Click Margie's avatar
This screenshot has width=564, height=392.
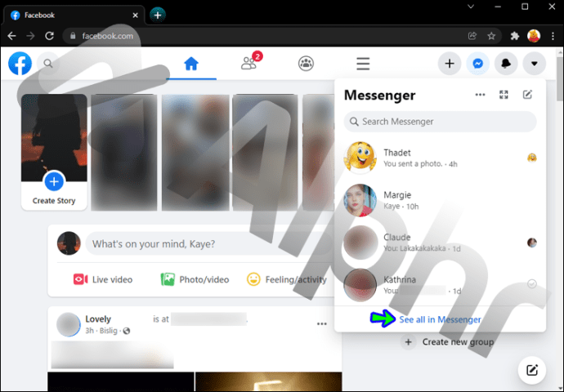(360, 200)
